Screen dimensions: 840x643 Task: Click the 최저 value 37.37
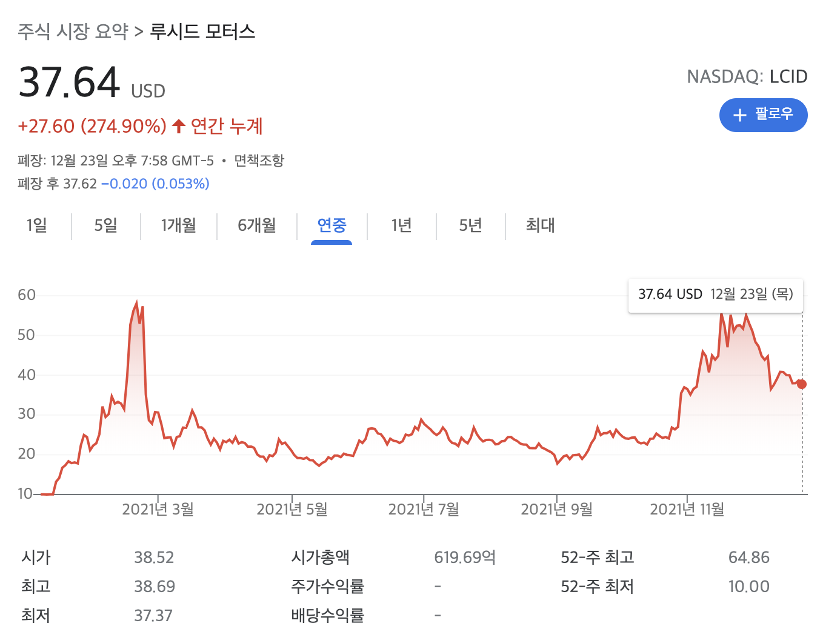point(153,616)
